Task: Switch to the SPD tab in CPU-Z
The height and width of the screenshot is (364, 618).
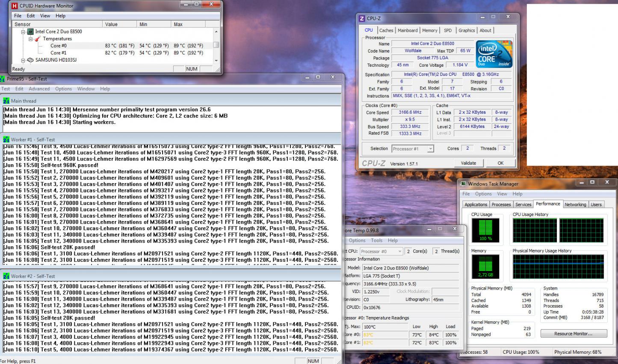Action: coord(448,30)
